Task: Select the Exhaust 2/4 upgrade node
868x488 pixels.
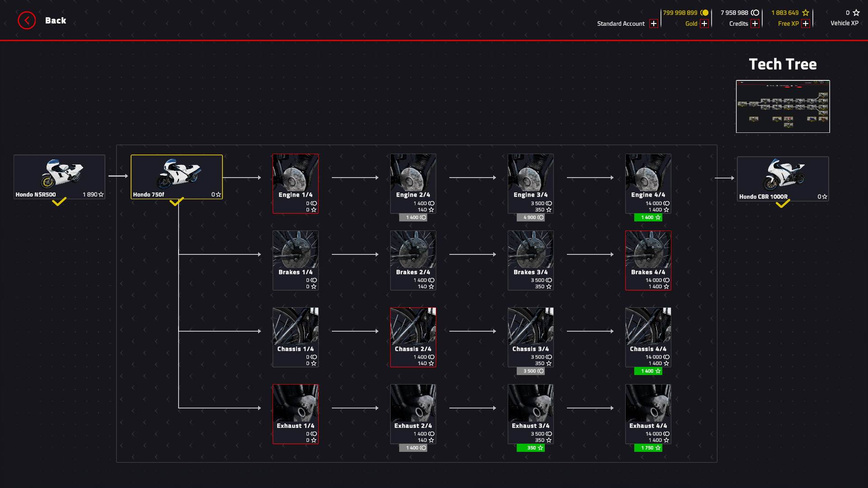Action: click(413, 413)
